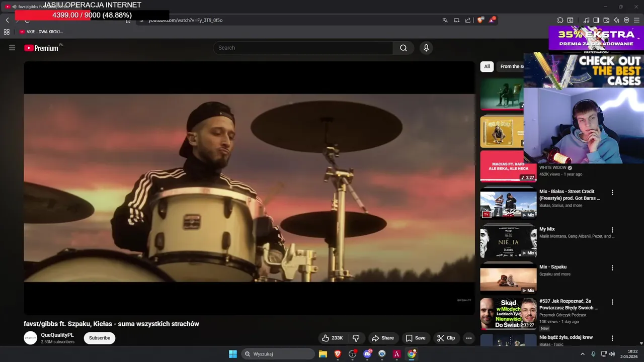Open the clock showing 18:22
Screen dimensions: 644x362
click(x=629, y=354)
